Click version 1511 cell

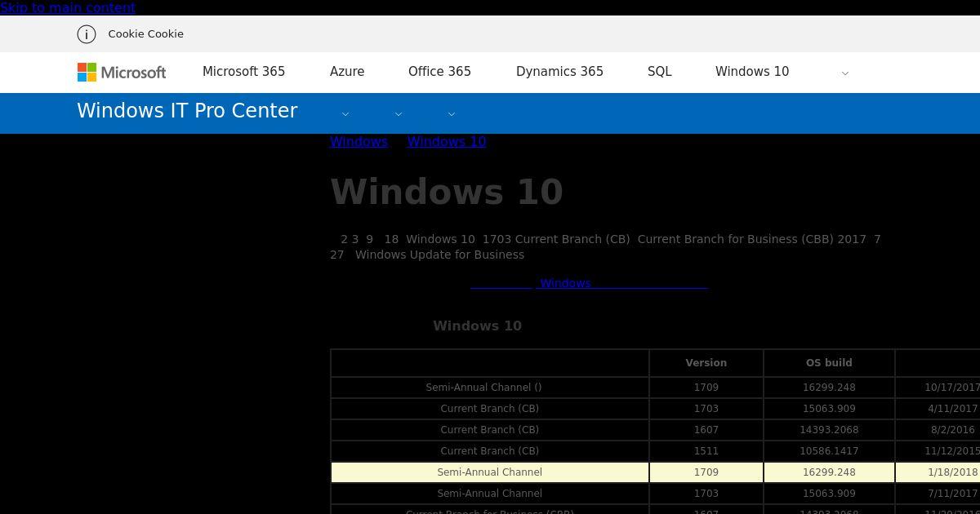click(706, 451)
